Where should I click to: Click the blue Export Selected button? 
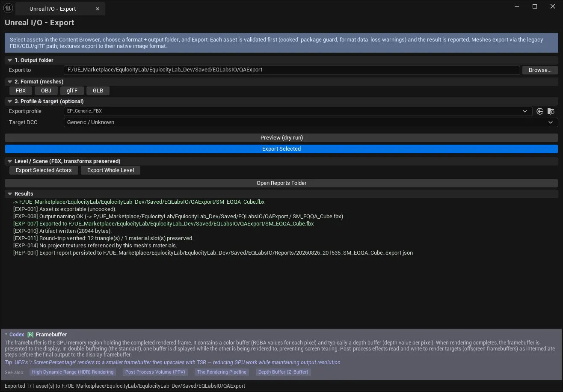point(281,149)
